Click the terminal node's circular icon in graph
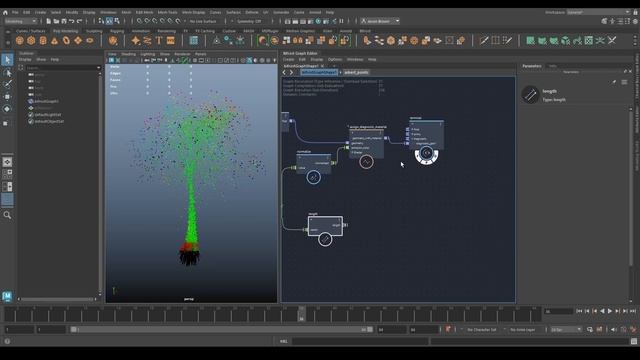Viewport: 640px width, 360px height. tap(427, 153)
